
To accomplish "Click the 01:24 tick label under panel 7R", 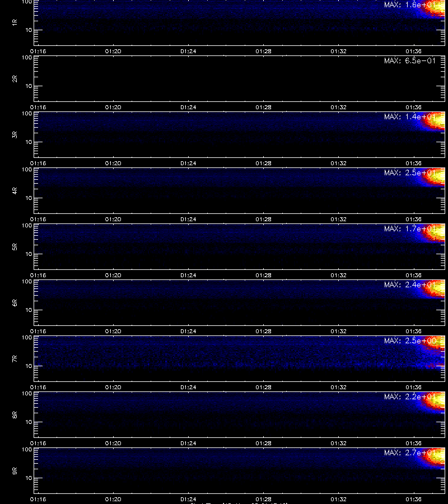I will (x=188, y=388).
